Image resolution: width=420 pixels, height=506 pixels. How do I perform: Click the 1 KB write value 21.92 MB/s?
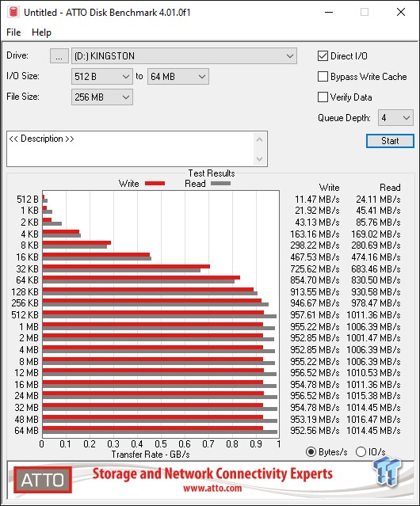pyautogui.click(x=317, y=211)
